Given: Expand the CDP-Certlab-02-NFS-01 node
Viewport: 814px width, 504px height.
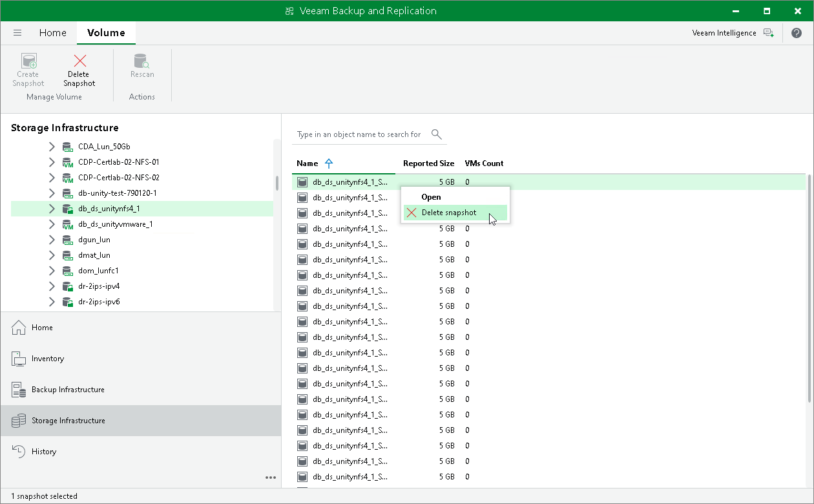Looking at the screenshot, I should tap(52, 162).
